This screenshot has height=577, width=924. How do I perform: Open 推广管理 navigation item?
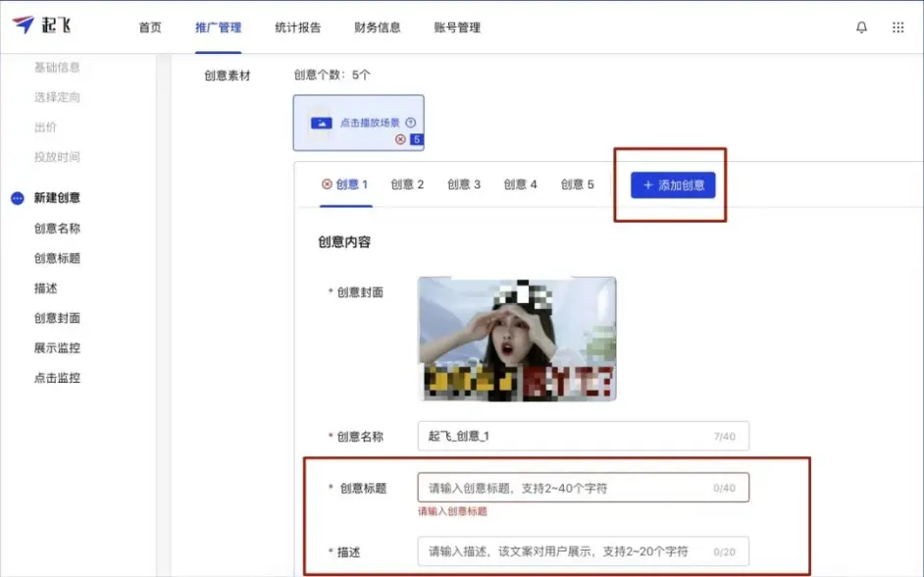[218, 27]
